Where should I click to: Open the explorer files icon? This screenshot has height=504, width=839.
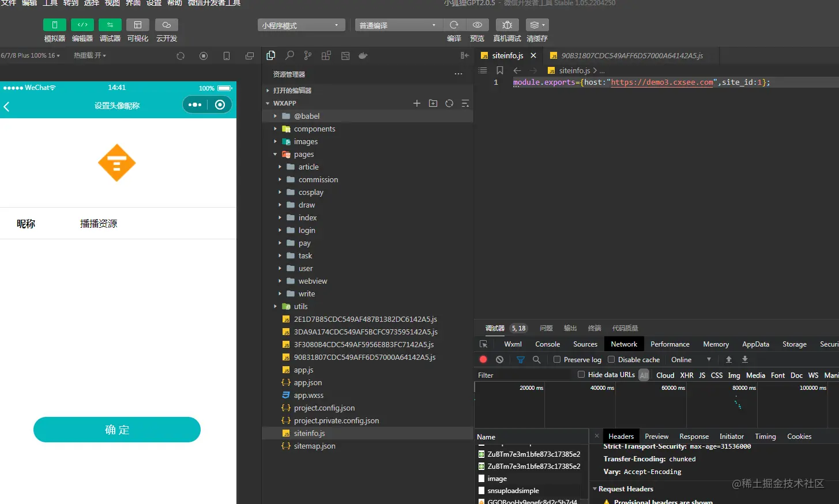pyautogui.click(x=271, y=55)
